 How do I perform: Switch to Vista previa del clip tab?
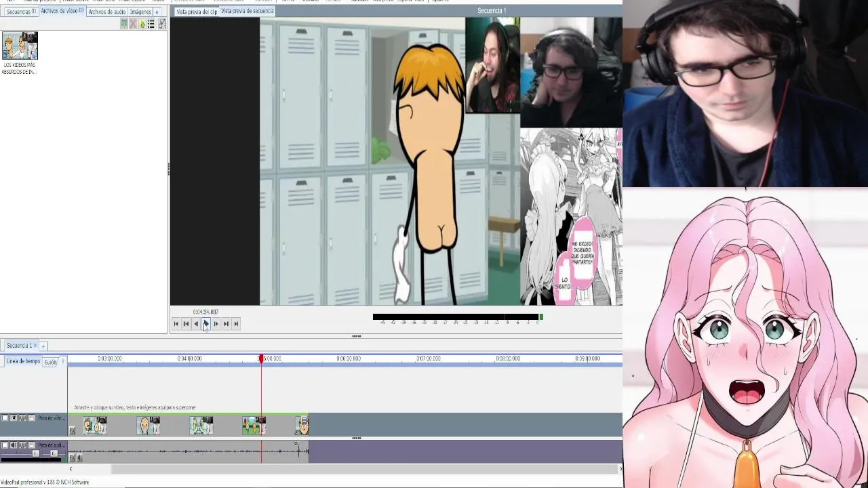tap(197, 12)
